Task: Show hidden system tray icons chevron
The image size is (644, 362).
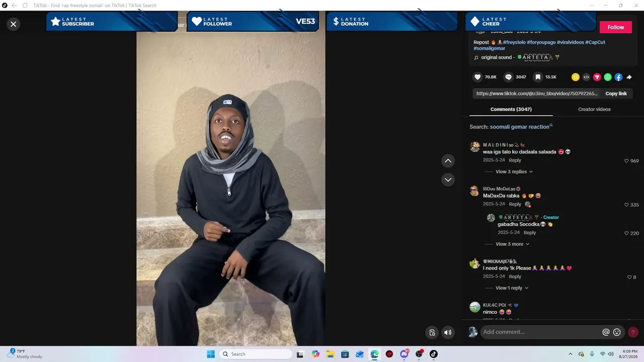Action: coord(570,354)
